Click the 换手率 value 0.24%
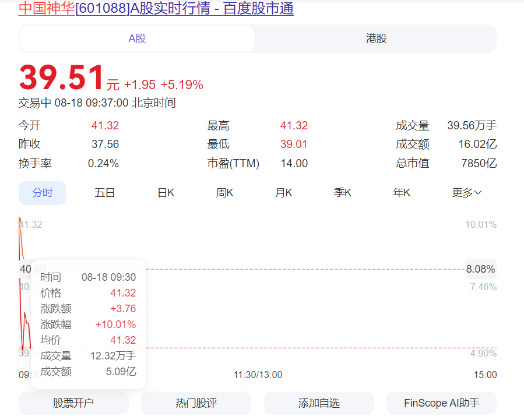 [103, 164]
